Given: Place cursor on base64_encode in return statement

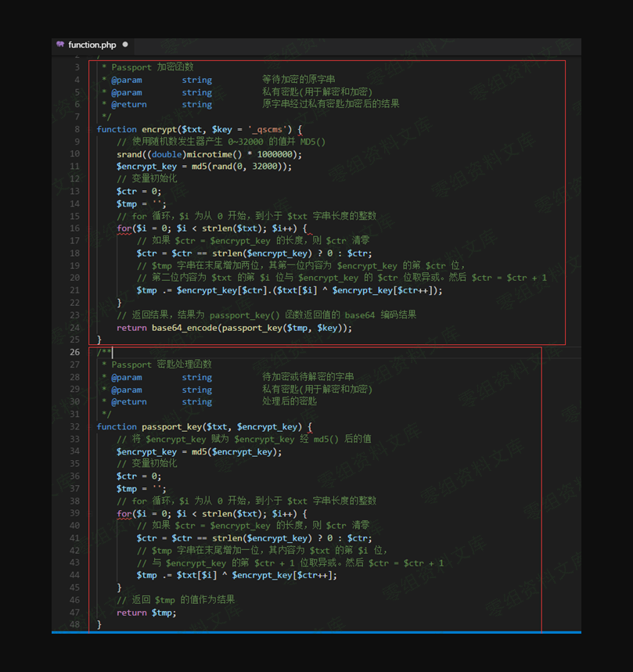Looking at the screenshot, I should tap(184, 328).
